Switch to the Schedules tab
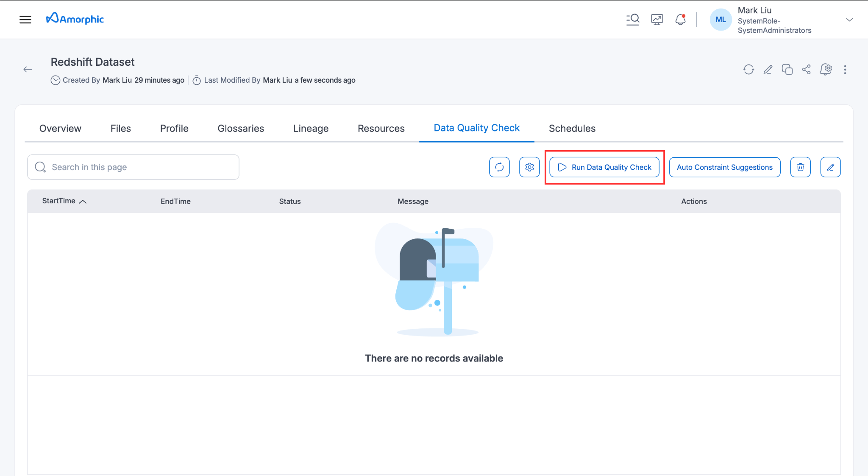Image resolution: width=868 pixels, height=476 pixels. point(572,129)
